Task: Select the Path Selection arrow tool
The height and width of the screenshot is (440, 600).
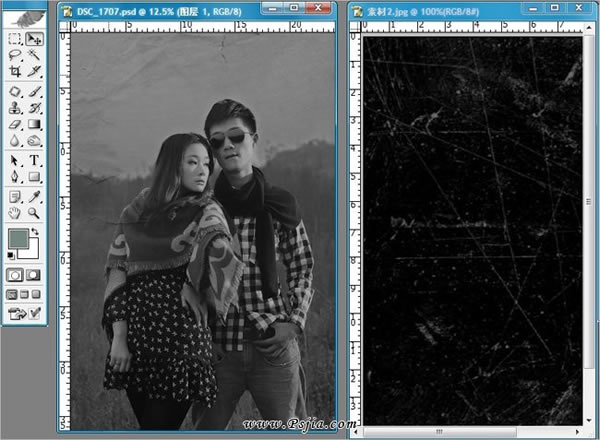Action: (15, 160)
